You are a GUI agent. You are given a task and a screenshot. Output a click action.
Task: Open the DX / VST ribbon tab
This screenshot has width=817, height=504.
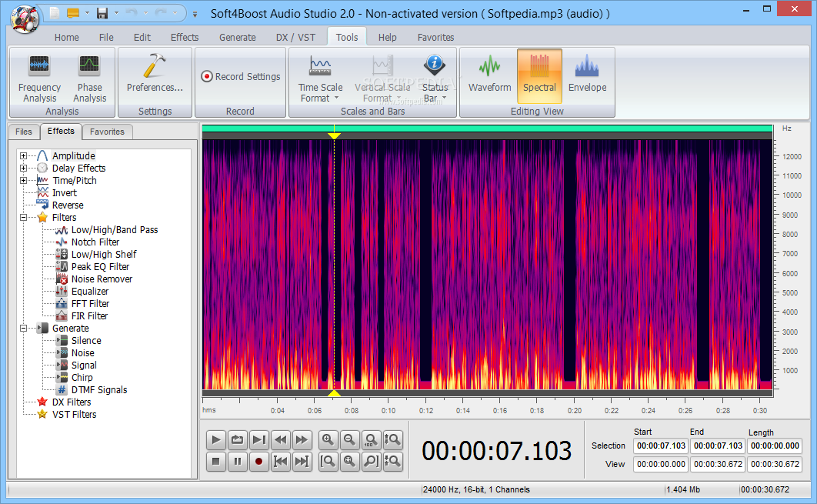click(x=295, y=38)
